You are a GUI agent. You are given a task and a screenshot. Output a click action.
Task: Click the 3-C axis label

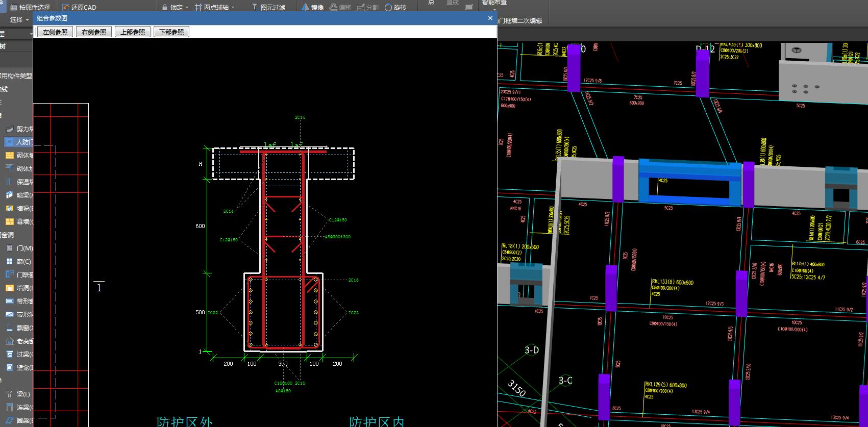point(565,381)
